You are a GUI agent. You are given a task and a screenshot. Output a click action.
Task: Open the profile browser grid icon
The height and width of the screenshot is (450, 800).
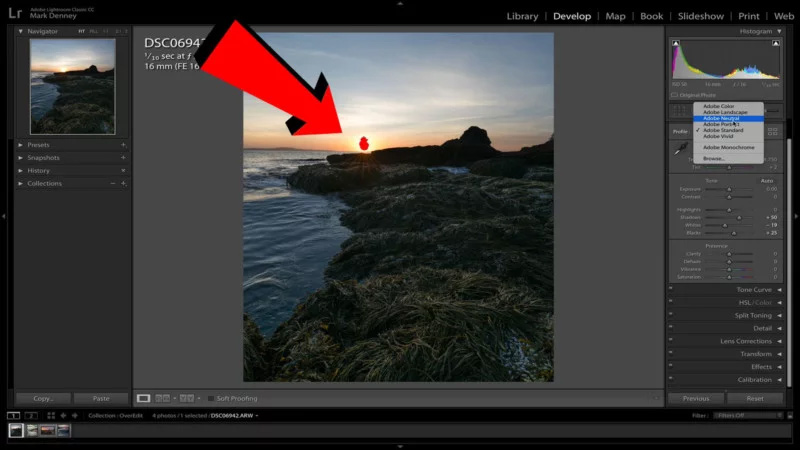(772, 131)
